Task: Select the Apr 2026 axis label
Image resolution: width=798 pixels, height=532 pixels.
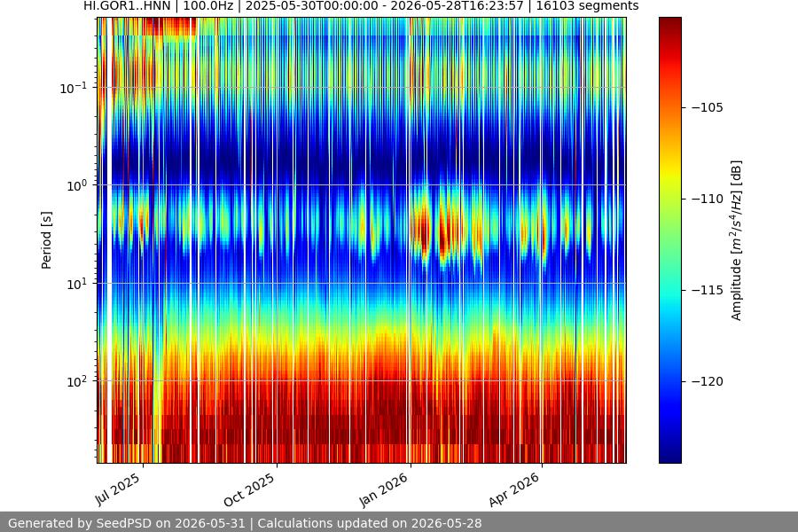Action: coord(514,489)
